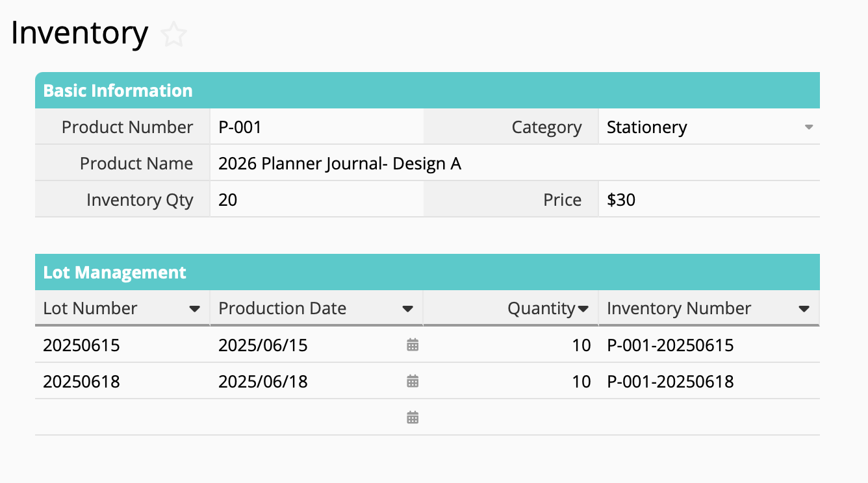The width and height of the screenshot is (868, 483).
Task: Click the Basic Information section header
Action: point(427,91)
